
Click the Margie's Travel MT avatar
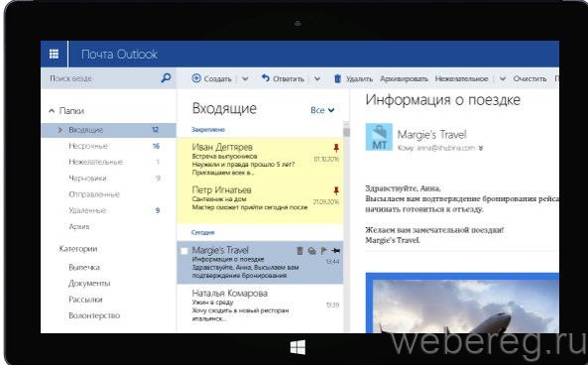click(x=379, y=137)
